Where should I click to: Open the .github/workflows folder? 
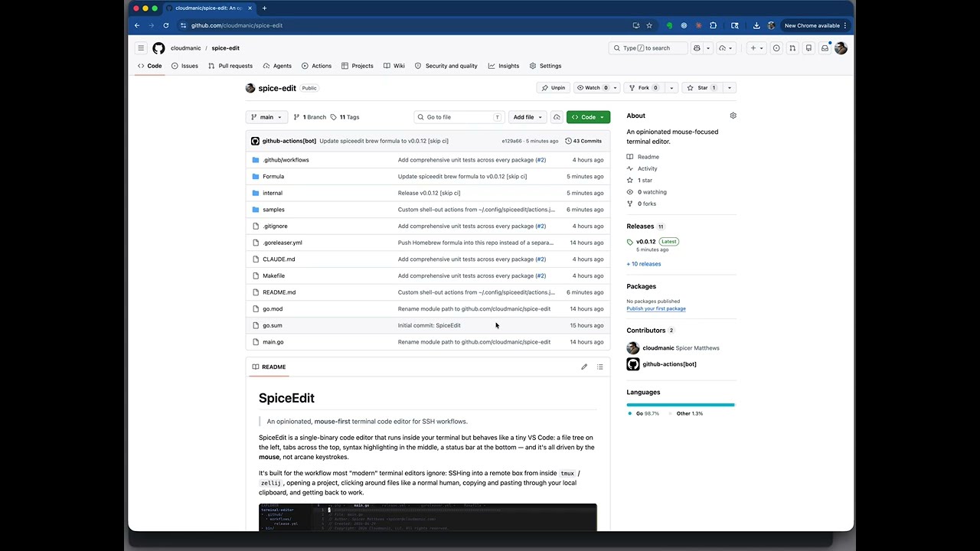(x=286, y=160)
